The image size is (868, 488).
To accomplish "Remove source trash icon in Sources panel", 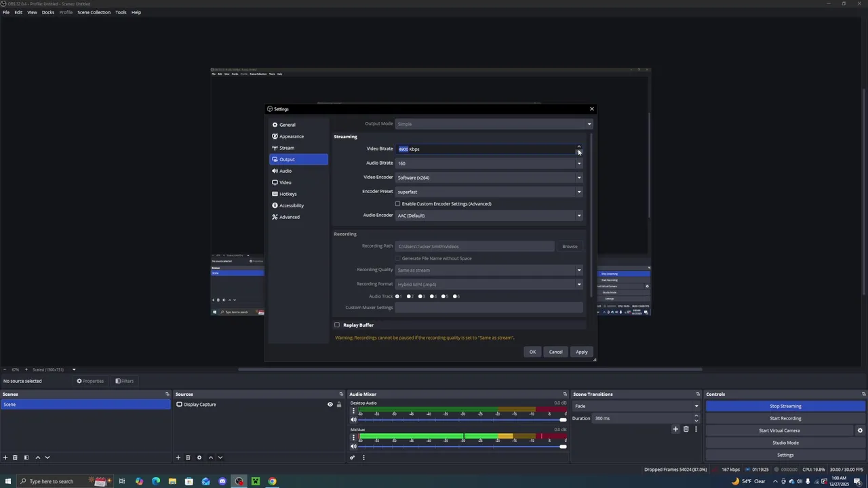I will (x=188, y=457).
